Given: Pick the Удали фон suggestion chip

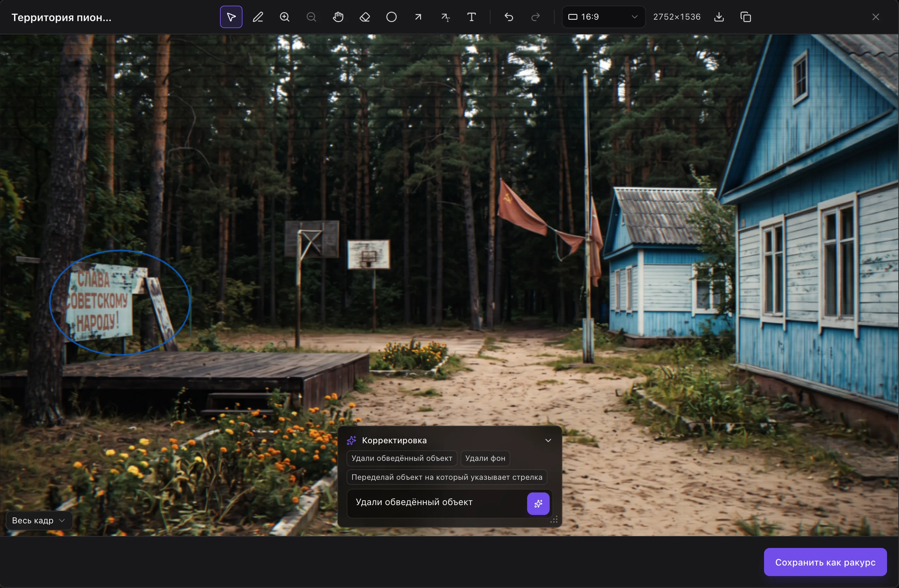Looking at the screenshot, I should (485, 458).
